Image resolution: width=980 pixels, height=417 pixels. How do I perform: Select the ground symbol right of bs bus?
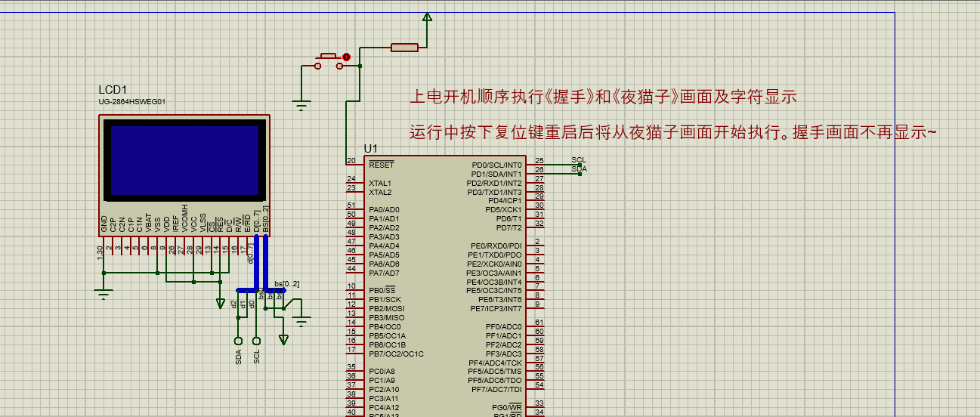pyautogui.click(x=302, y=323)
